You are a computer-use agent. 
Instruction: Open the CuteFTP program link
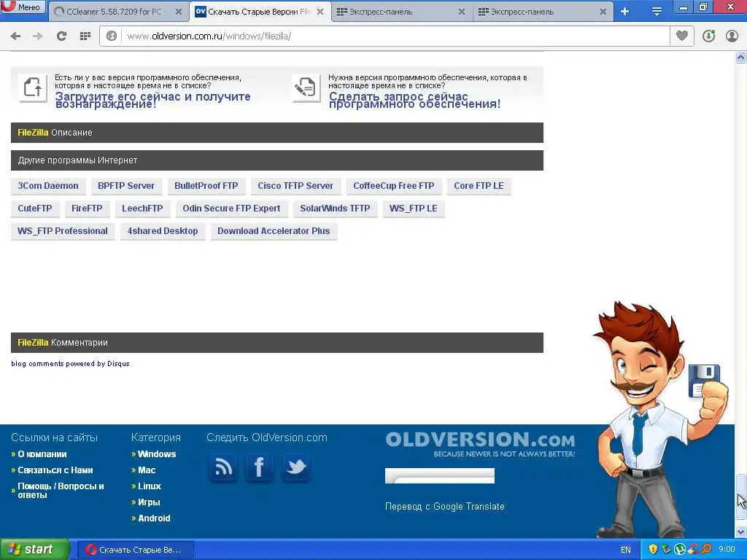tap(35, 208)
